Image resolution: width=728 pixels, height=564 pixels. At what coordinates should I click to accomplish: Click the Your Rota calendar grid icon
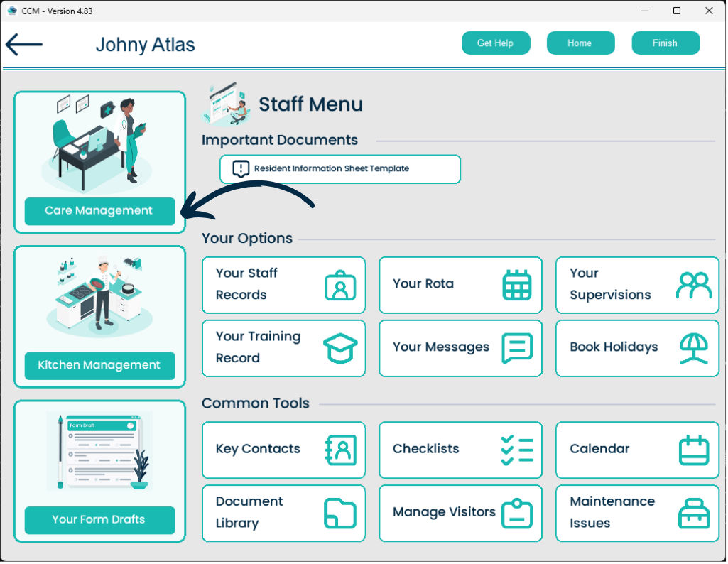point(517,286)
